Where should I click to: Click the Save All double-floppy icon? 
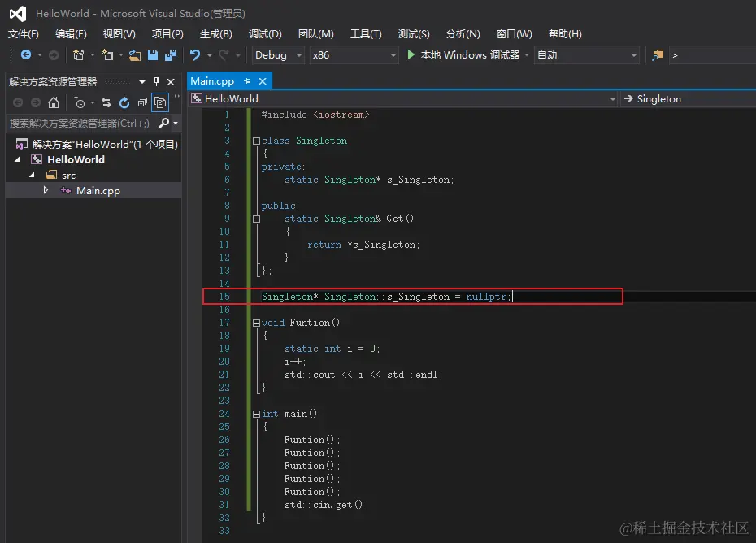[170, 55]
